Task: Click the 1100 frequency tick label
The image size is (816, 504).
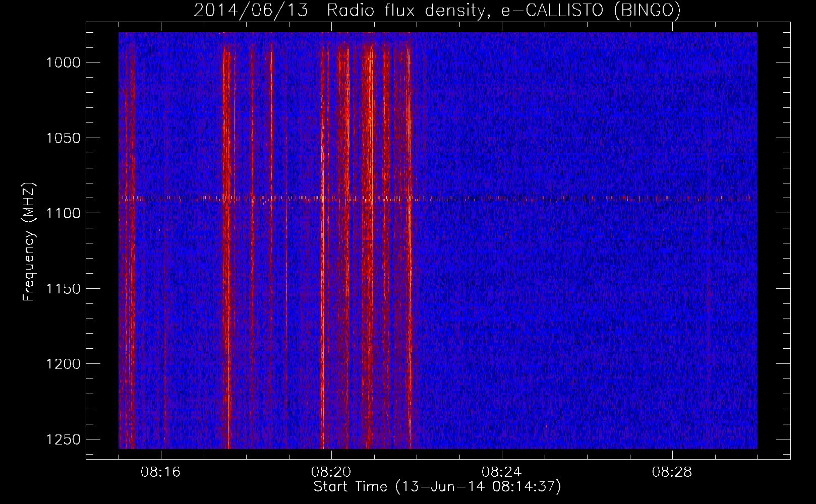Action: click(63, 213)
